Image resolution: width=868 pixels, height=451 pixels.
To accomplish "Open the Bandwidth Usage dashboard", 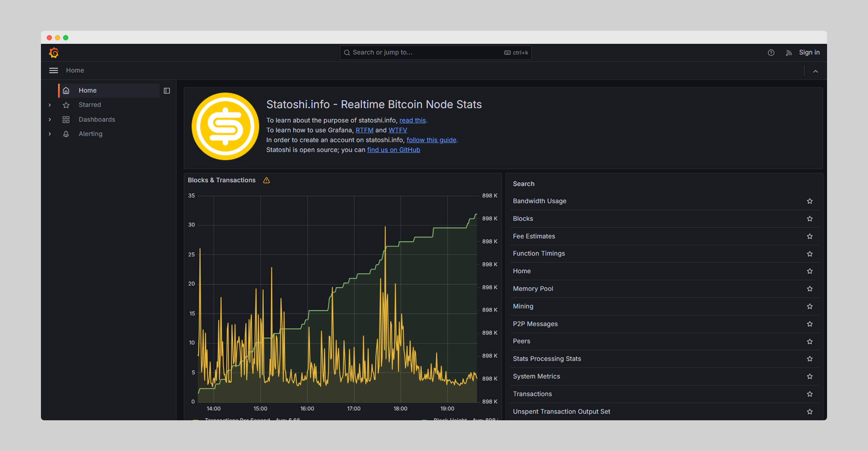I will pyautogui.click(x=539, y=201).
